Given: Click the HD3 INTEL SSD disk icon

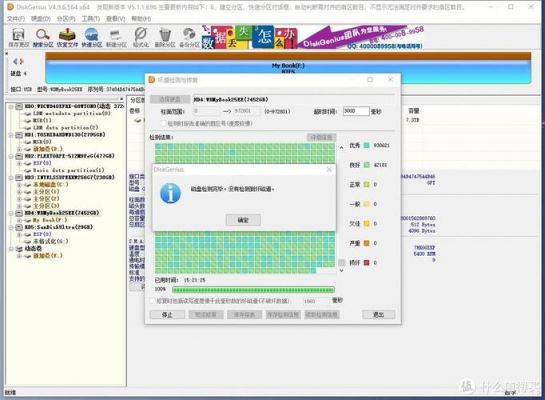Looking at the screenshot, I should [x=19, y=177].
